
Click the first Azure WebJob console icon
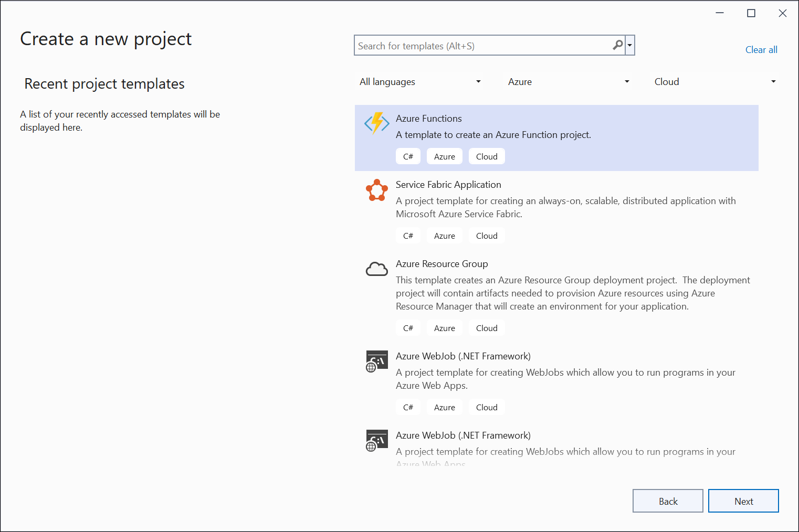point(376,361)
